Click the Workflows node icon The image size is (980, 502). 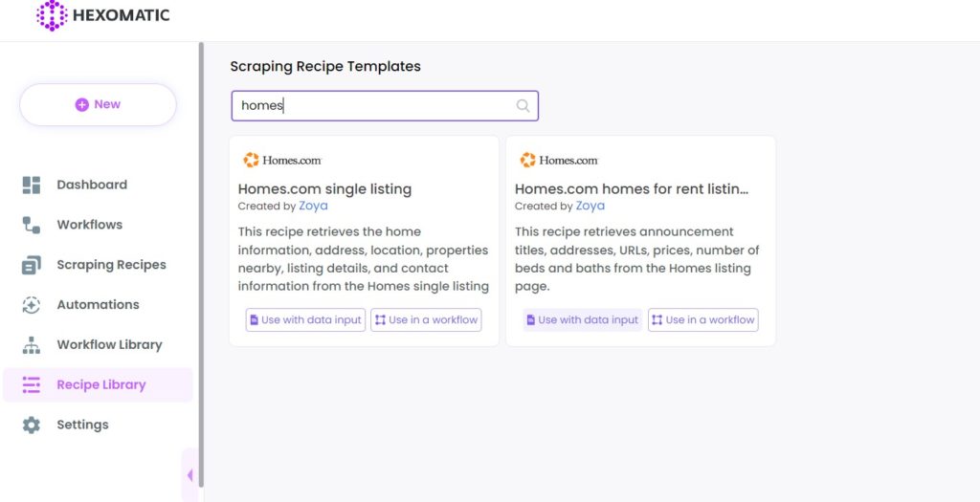[32, 225]
